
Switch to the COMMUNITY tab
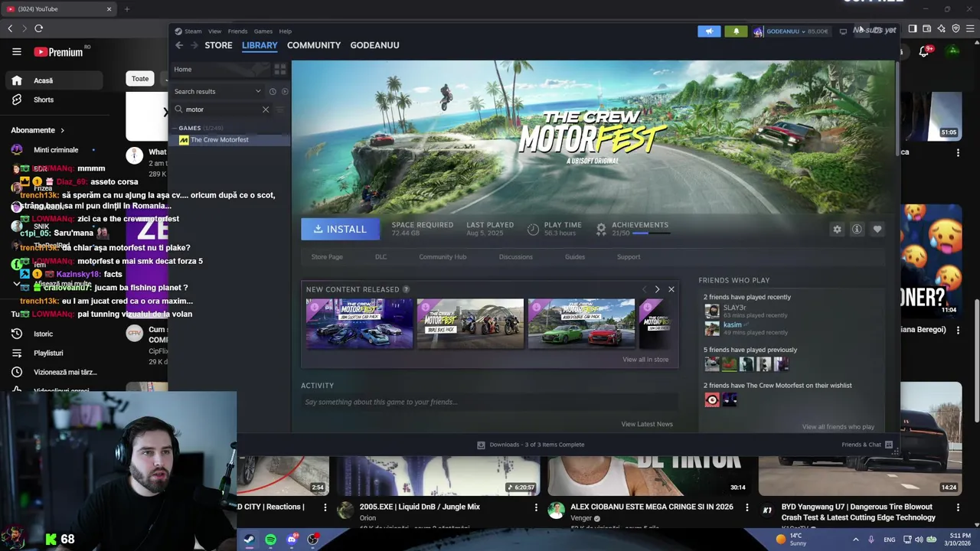pos(314,45)
